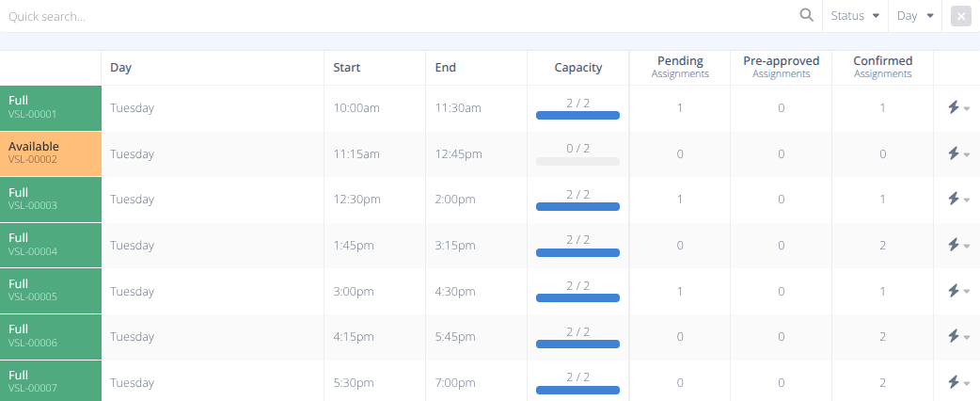The width and height of the screenshot is (980, 401).
Task: Click the 12:30pm start time
Action: 356,199
